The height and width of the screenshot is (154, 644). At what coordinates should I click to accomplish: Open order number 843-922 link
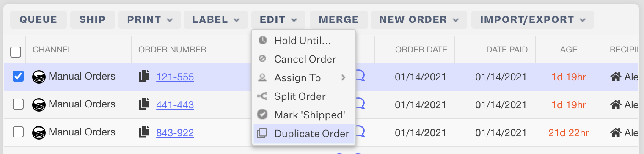point(175,133)
